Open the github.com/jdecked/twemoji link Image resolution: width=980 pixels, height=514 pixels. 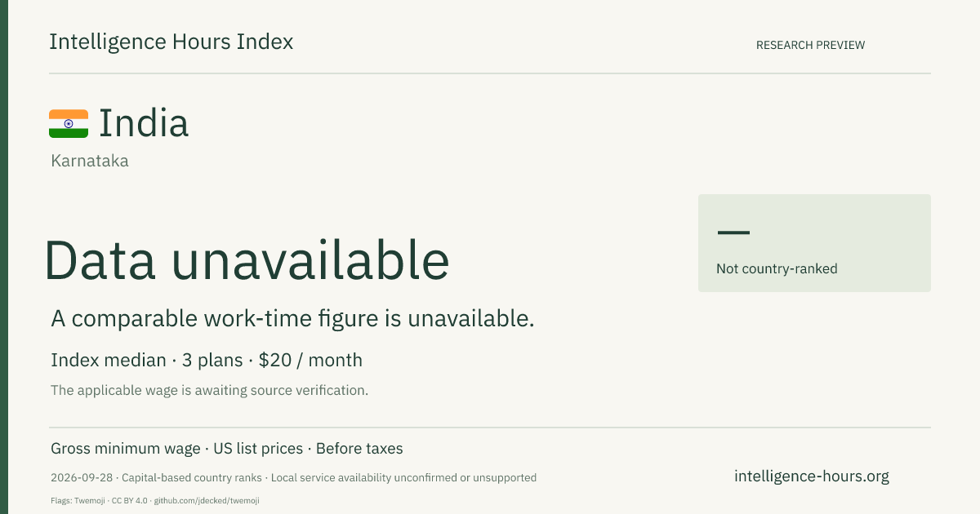[x=207, y=500]
